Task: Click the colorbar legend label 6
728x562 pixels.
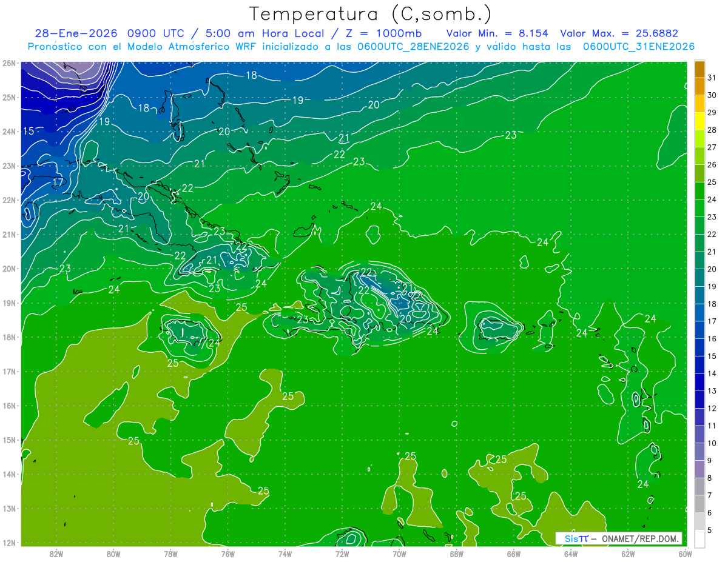Action: [710, 513]
